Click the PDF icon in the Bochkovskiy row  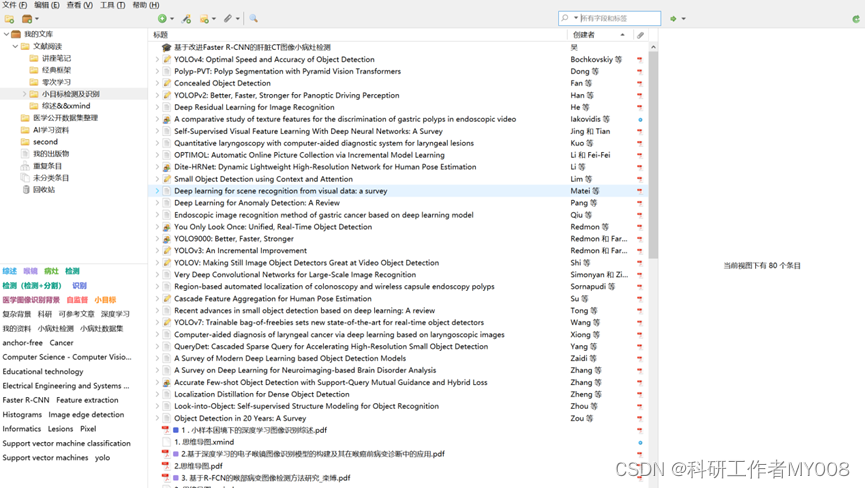click(x=640, y=60)
